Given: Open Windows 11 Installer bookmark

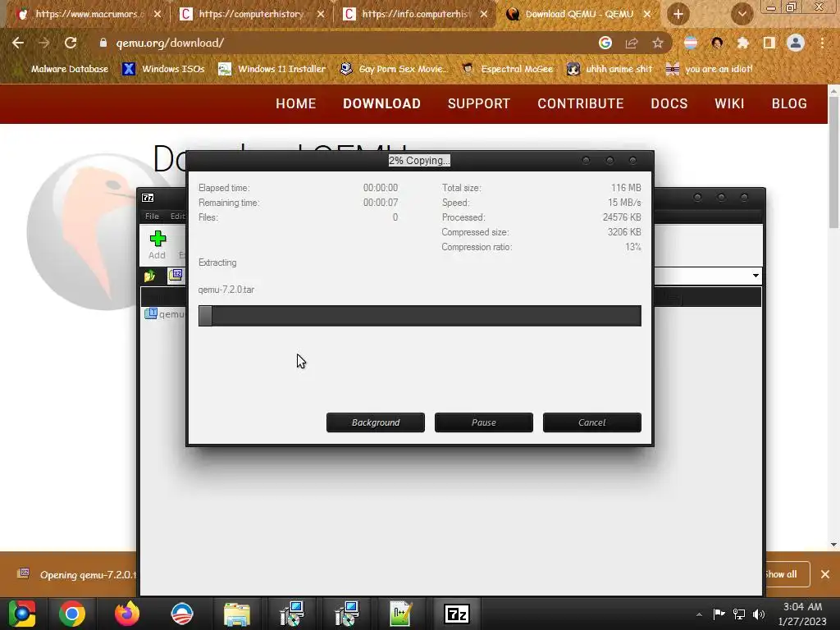Looking at the screenshot, I should click(x=272, y=69).
